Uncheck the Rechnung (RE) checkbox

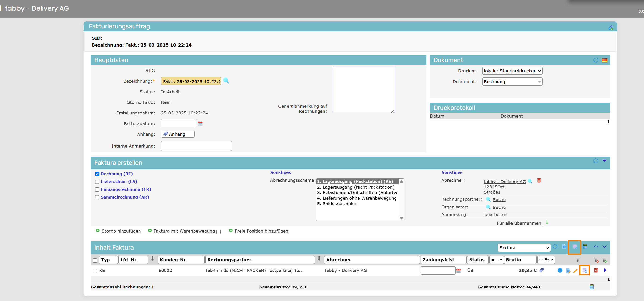(97, 174)
